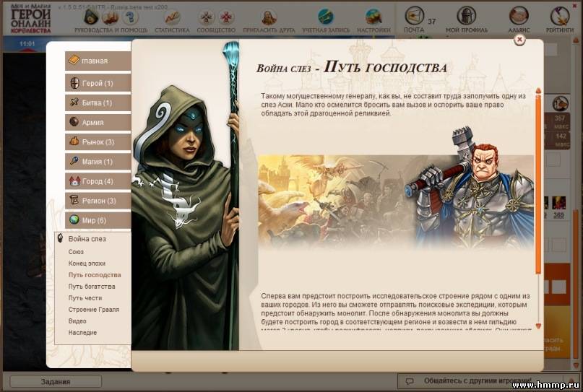Open the Рынок (3) section
Screen dimensions: 583x392
tap(98, 141)
